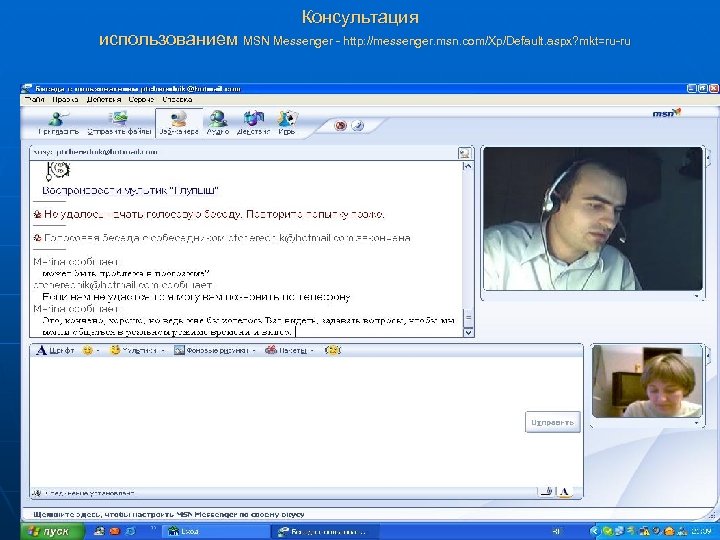Screen dimensions: 720x540
Task: Expand the Фоновые рисунки (Backgrounds) dropdown
Action: tap(254, 351)
